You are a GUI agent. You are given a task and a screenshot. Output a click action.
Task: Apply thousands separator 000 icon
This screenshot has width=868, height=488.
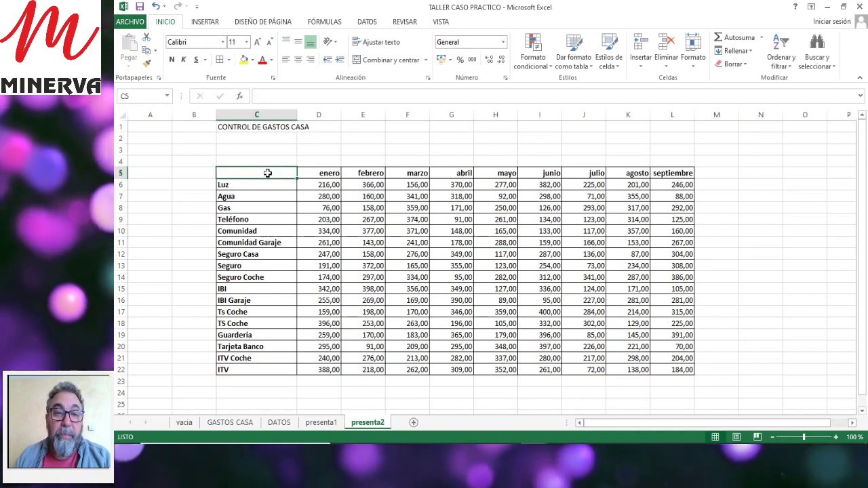[472, 60]
